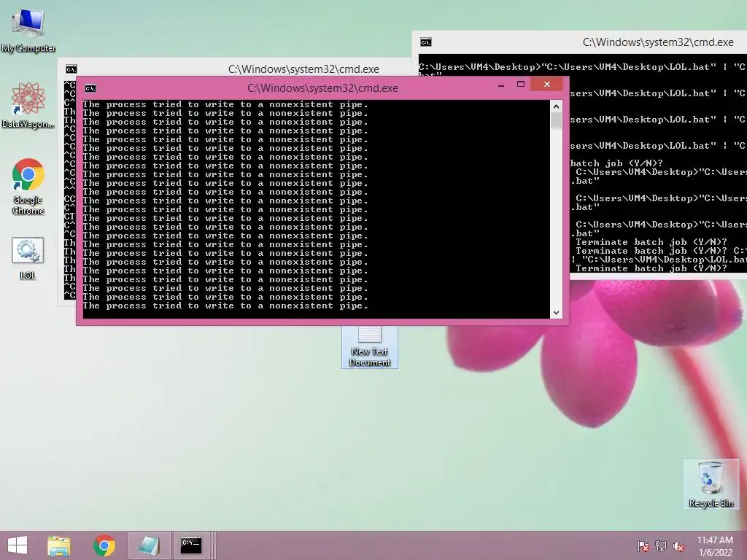
Task: Select the DataWagon shortcut icon
Action: point(28,105)
